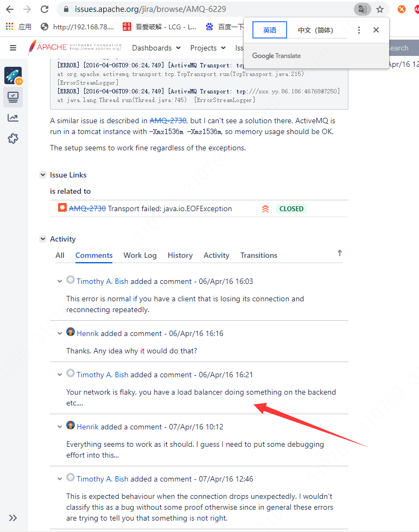The height and width of the screenshot is (532, 419).
Task: Open the 吾爱破解 LCG bookmark
Action: 160,27
